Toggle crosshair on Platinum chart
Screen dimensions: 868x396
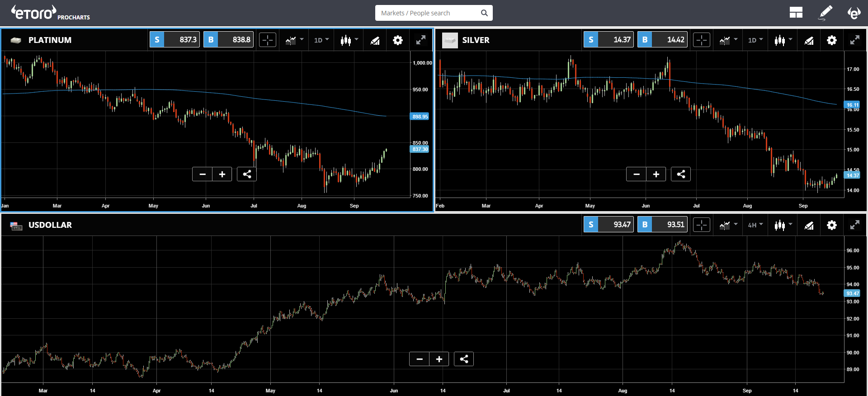pyautogui.click(x=268, y=40)
